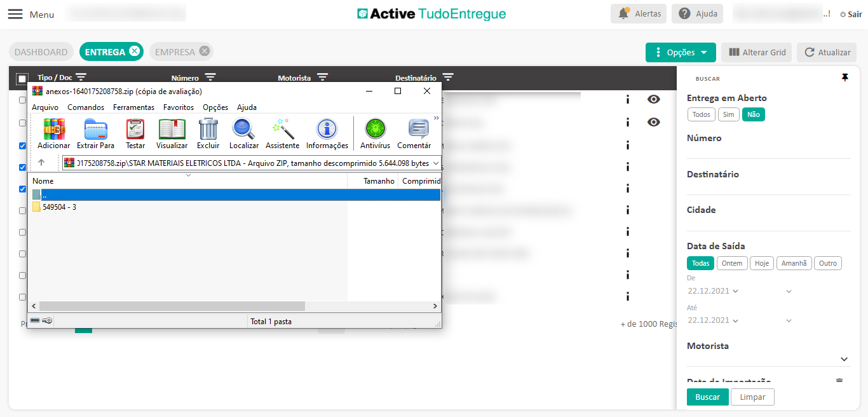The width and height of the screenshot is (868, 417).
Task: Click the Testar archive icon
Action: coord(135,130)
